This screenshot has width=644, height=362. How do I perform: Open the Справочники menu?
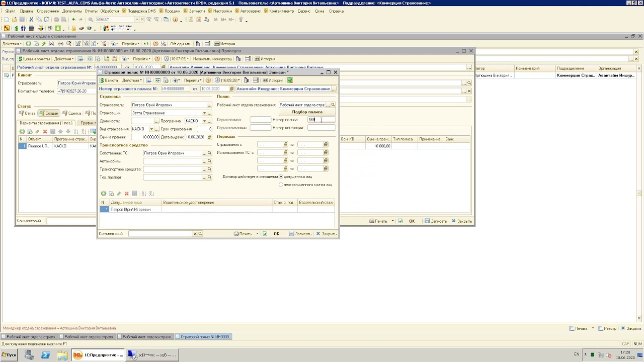coord(48,11)
